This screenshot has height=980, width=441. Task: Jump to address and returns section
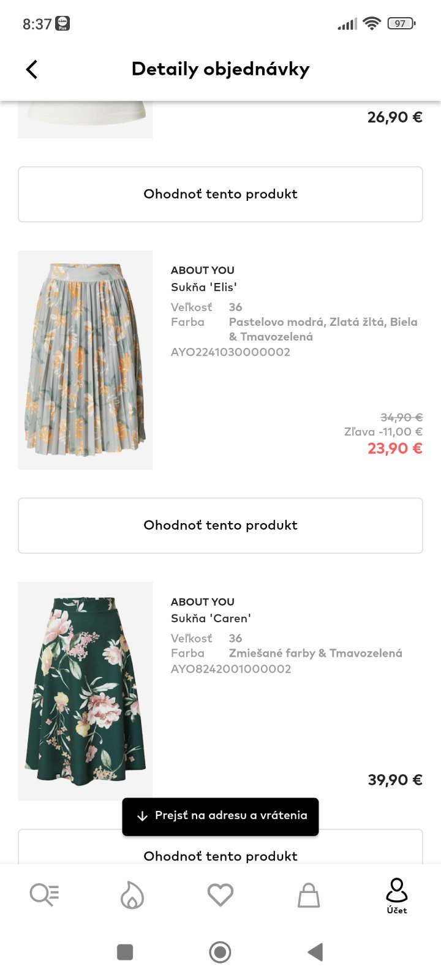click(221, 816)
